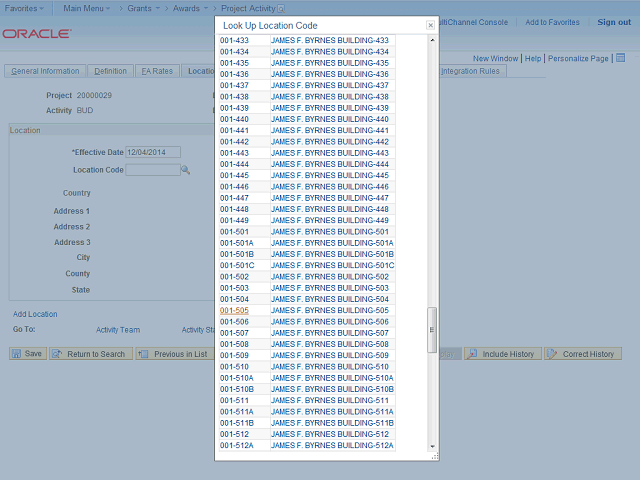Click the Project Activity breadcrumb search icon
Screen dimensions: 640x480
pyautogui.click(x=281, y=9)
